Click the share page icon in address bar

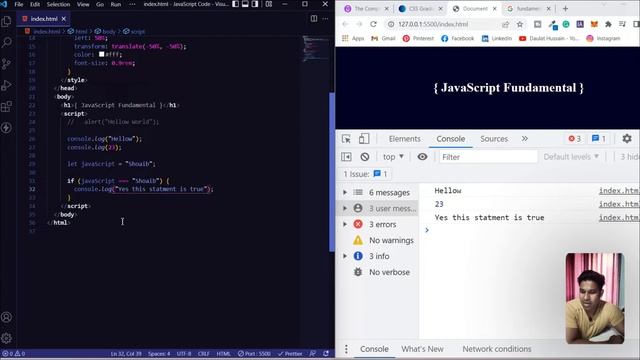[x=506, y=24]
